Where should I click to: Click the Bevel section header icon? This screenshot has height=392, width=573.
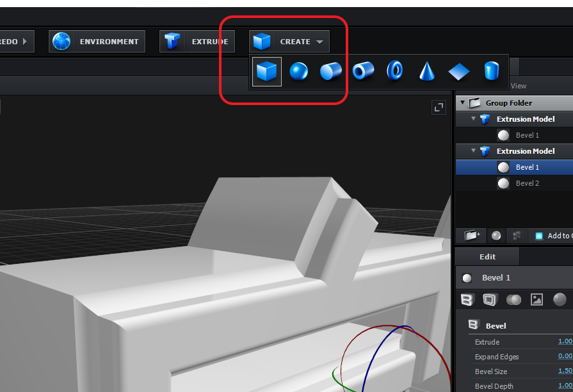[x=473, y=325]
